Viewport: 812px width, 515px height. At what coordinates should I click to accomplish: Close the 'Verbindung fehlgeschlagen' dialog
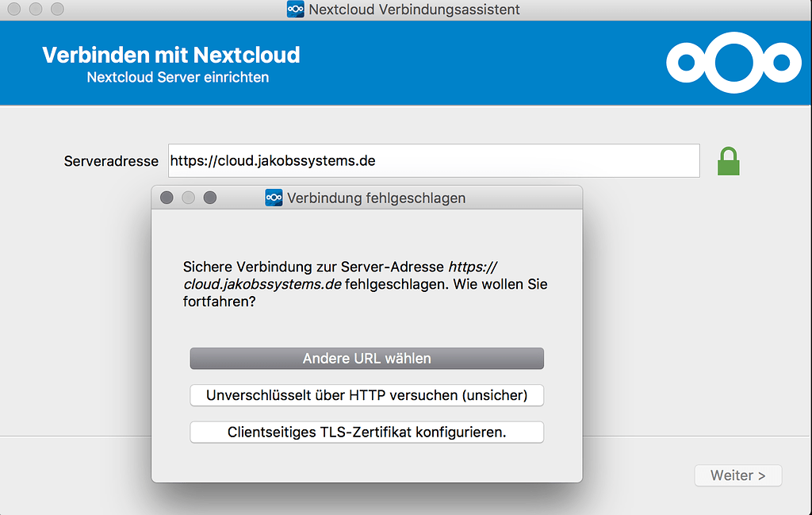(167, 198)
